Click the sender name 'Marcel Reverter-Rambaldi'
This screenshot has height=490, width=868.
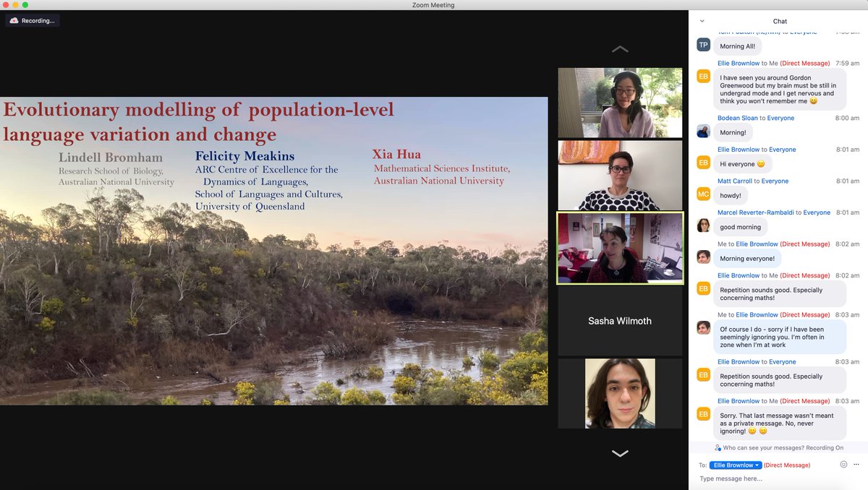(756, 212)
